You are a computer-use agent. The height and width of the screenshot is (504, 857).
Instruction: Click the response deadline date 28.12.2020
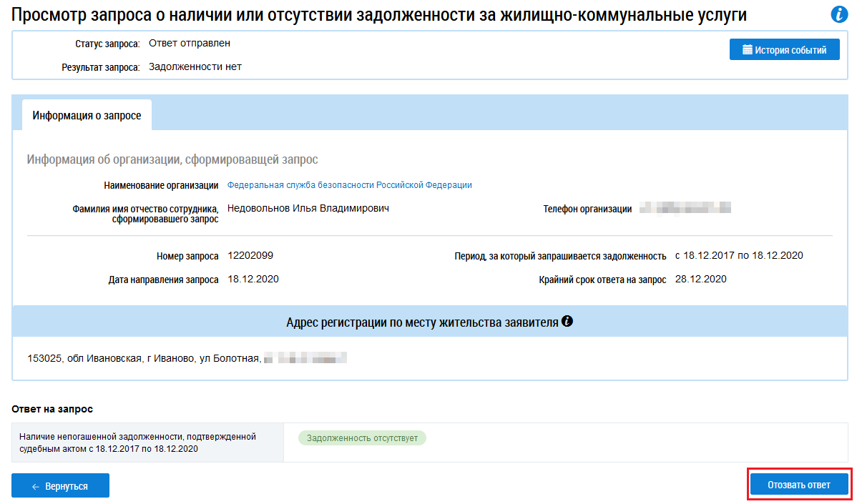[x=700, y=280]
